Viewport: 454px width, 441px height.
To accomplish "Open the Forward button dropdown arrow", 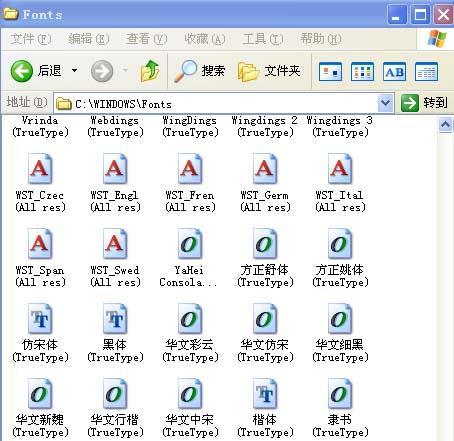I will [x=125, y=70].
